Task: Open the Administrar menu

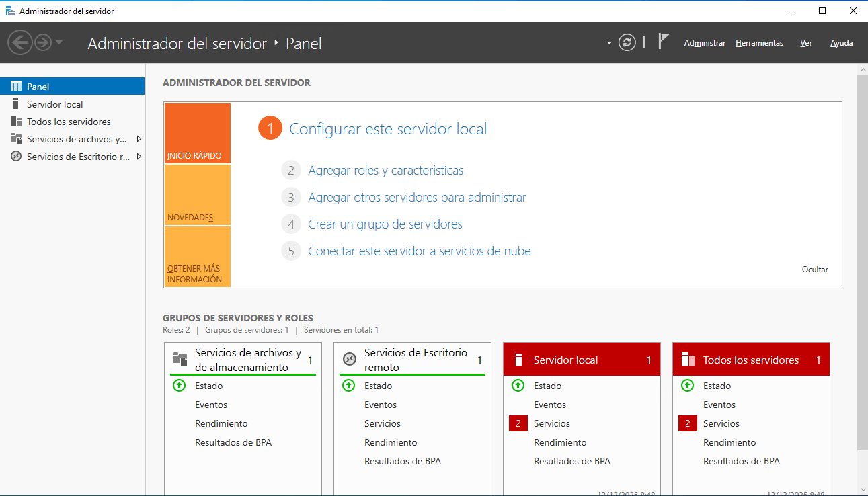Action: coord(705,43)
